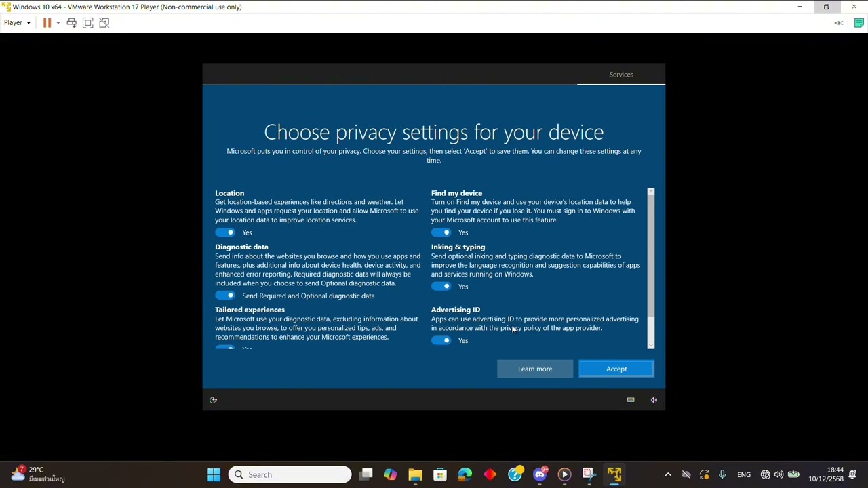
Task: Click the sync status tray icon
Action: (x=704, y=474)
